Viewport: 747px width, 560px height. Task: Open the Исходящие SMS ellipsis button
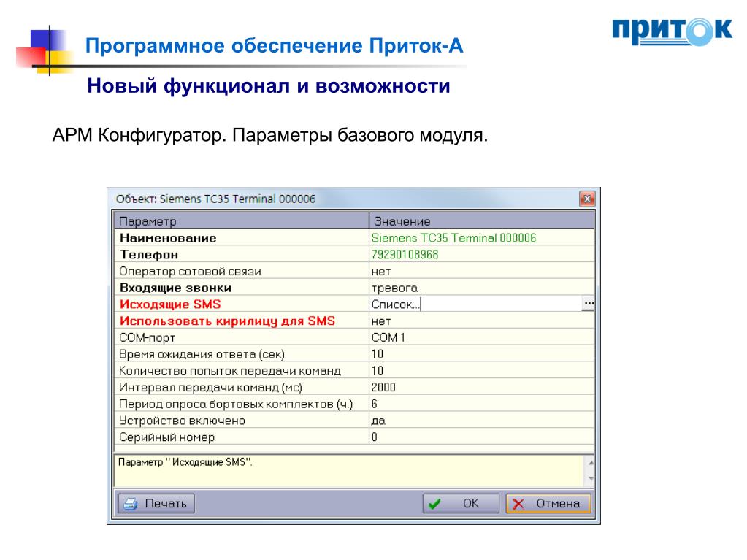pos(589,304)
